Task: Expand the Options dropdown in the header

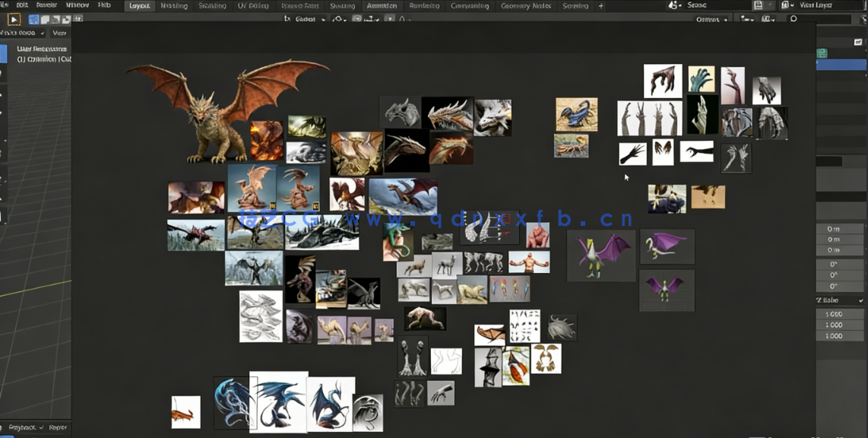Action: 713,19
